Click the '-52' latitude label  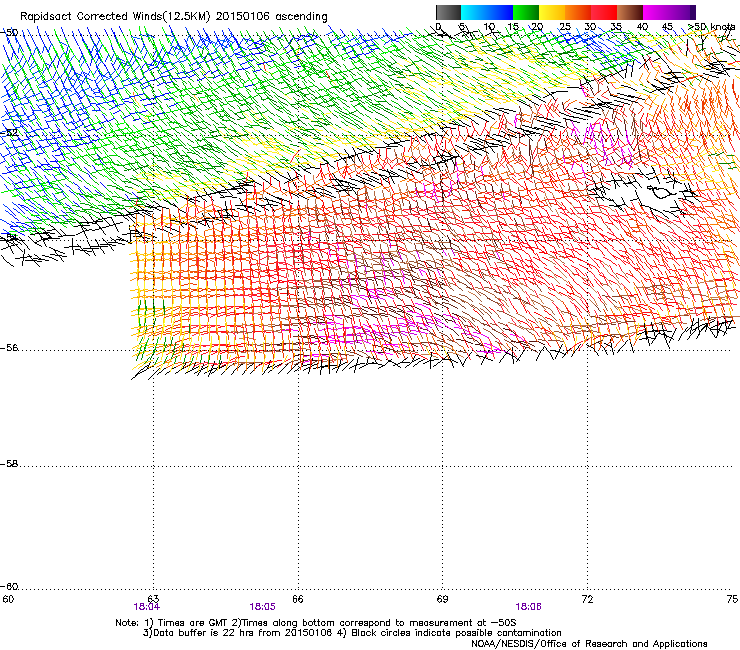(x=9, y=133)
